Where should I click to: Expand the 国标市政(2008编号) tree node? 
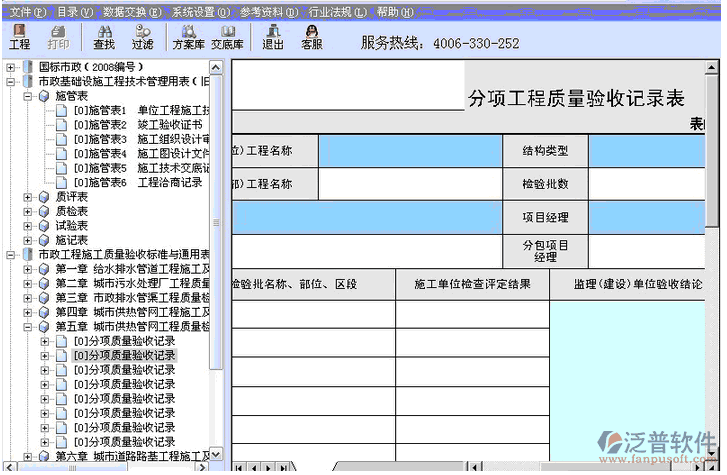[11, 67]
